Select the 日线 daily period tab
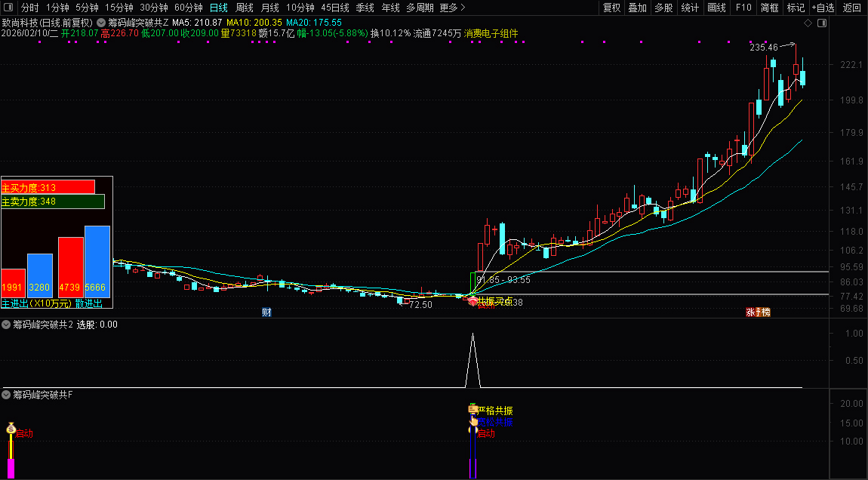 pos(219,8)
